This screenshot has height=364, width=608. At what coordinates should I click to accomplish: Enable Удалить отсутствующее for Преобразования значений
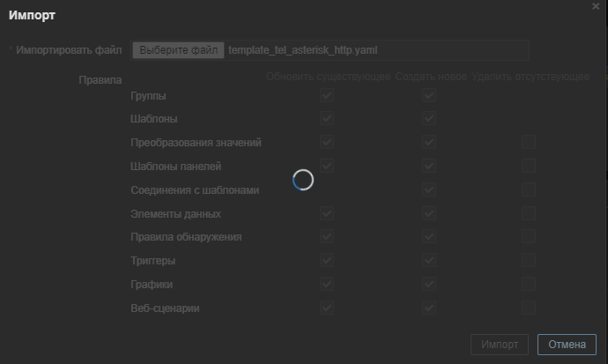coord(528,142)
